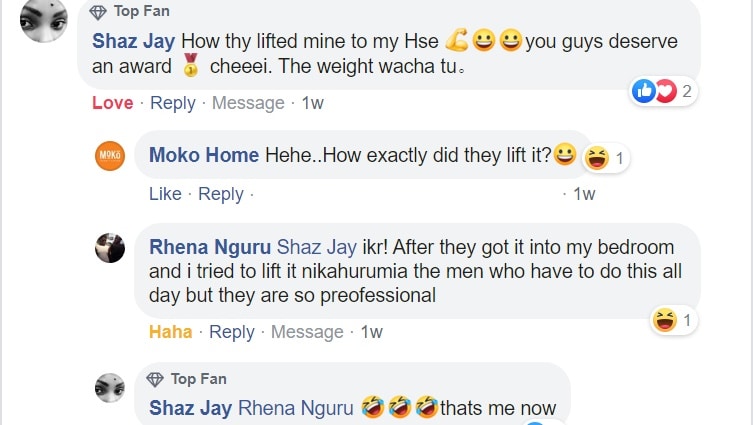Viewport: 753px width, 425px height.
Task: Open Rhena Nguru's profile picture
Action: click(x=109, y=248)
